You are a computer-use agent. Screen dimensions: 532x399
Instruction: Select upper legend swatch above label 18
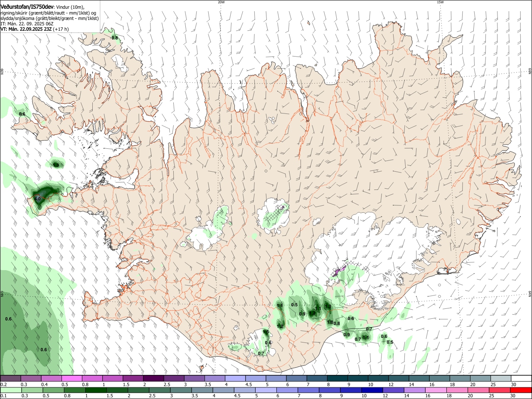pyautogui.click(x=460, y=378)
